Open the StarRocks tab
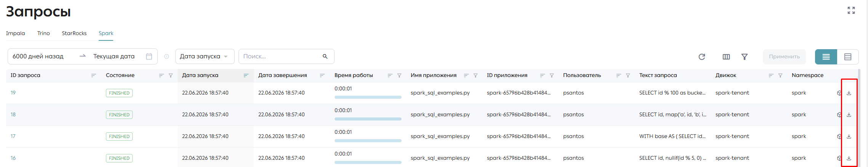Screen dimensions: 868x167 point(74,33)
